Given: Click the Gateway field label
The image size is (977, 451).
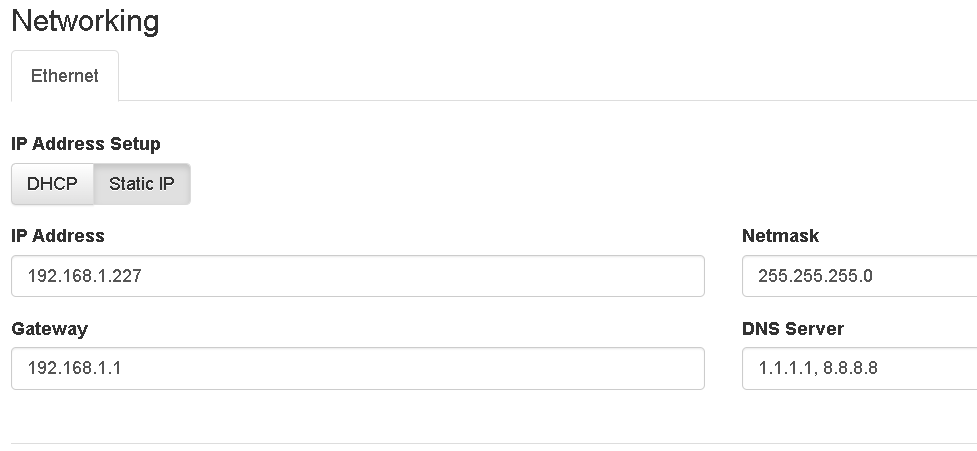Looking at the screenshot, I should coord(49,328).
